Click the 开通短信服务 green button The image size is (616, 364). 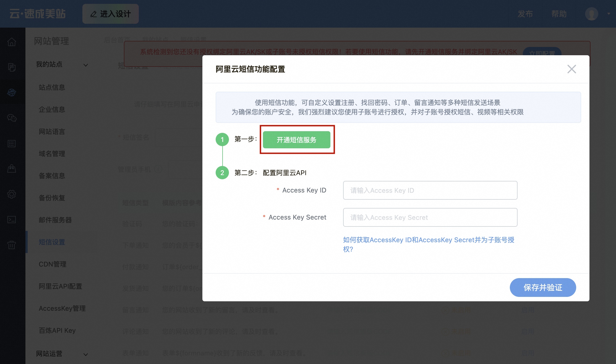(x=297, y=140)
